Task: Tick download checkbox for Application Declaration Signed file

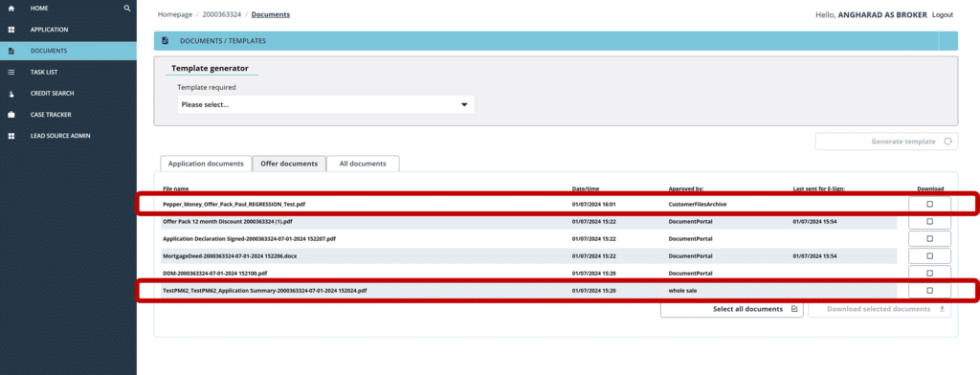Action: (x=929, y=239)
